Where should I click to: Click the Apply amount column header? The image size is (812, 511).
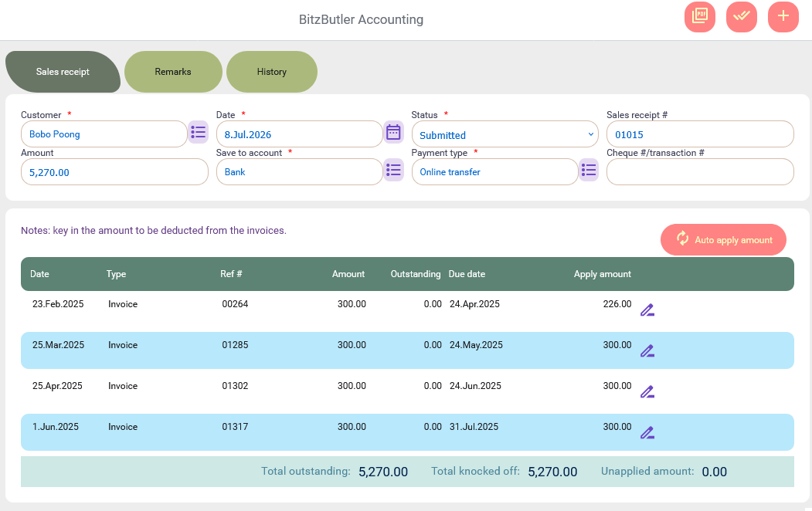coord(603,274)
